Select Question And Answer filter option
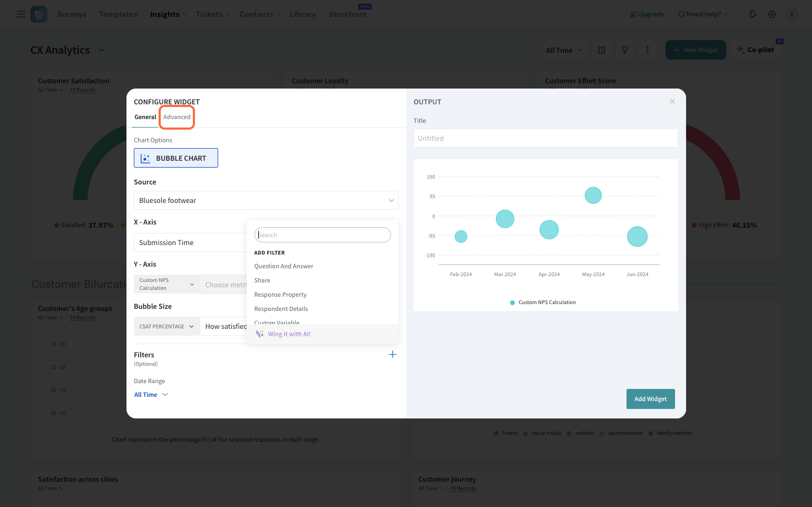 [x=283, y=266]
